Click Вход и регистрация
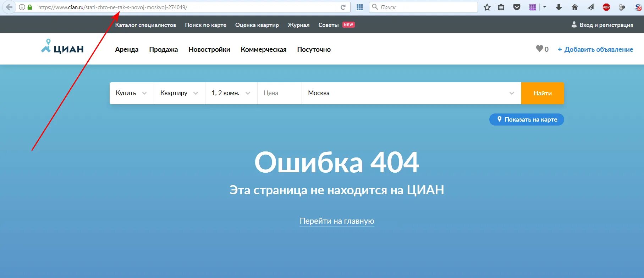644x278 pixels. (x=606, y=25)
